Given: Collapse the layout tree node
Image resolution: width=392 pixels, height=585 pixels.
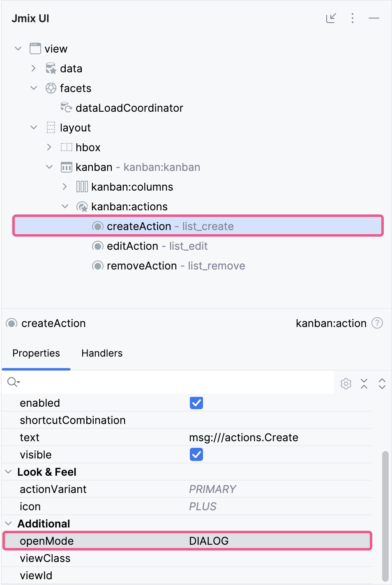Looking at the screenshot, I should coord(33,127).
